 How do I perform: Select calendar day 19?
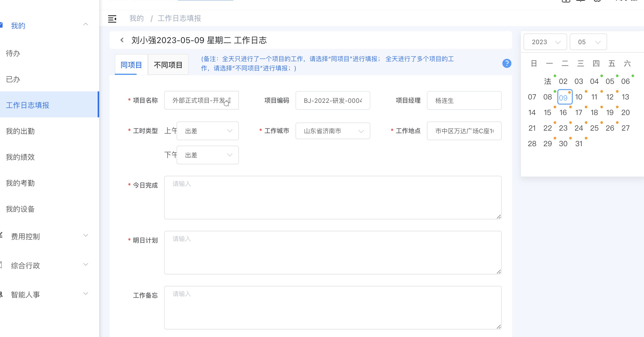pos(610,112)
